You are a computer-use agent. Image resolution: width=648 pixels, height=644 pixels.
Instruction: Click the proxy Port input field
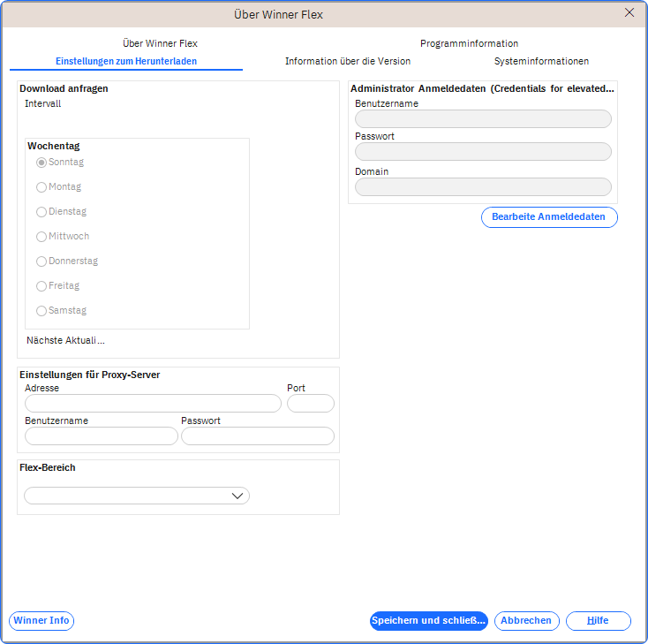tap(311, 404)
